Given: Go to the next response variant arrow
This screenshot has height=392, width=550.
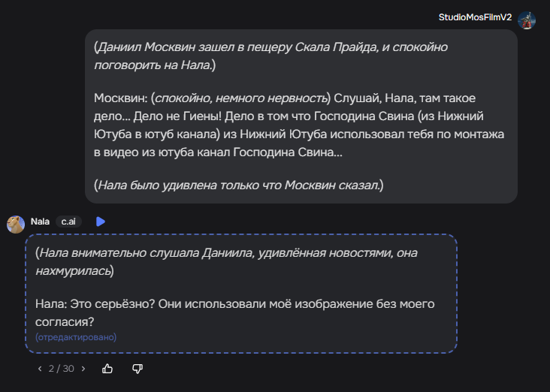Looking at the screenshot, I should click(83, 369).
